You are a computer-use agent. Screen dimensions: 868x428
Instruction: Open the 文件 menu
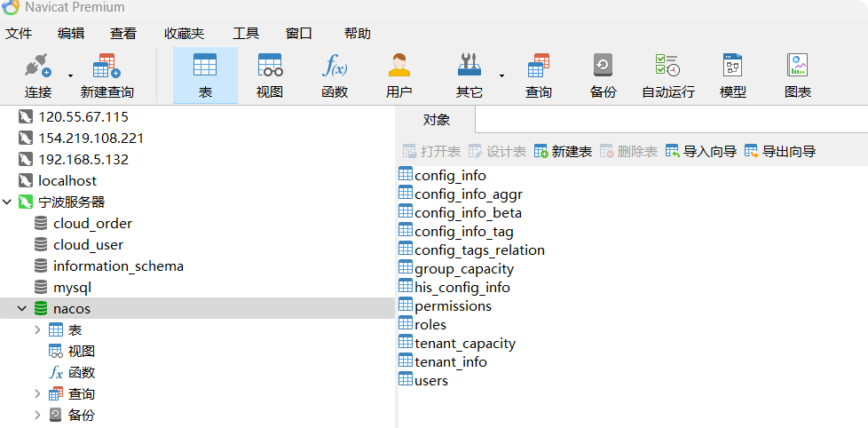[19, 34]
